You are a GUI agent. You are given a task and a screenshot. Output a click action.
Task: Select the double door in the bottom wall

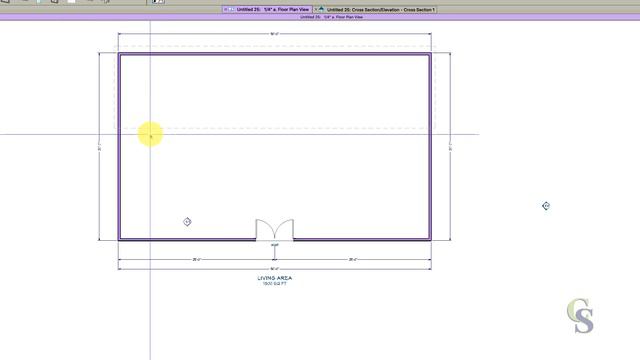click(x=274, y=229)
